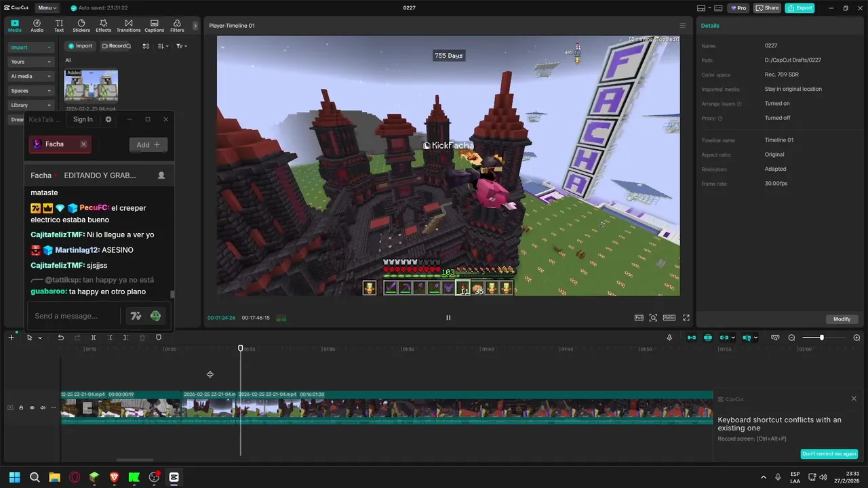Switch media view to grid icon

coord(146,46)
